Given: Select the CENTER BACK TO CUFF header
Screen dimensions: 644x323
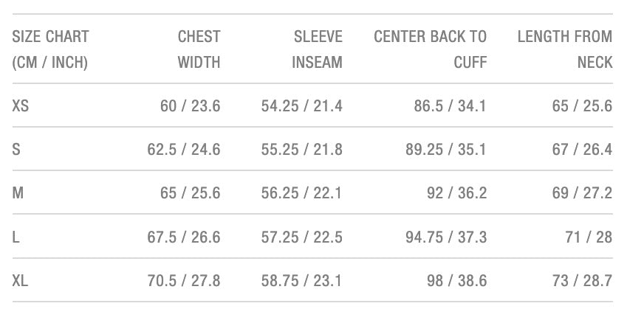Looking at the screenshot, I should (431, 49).
